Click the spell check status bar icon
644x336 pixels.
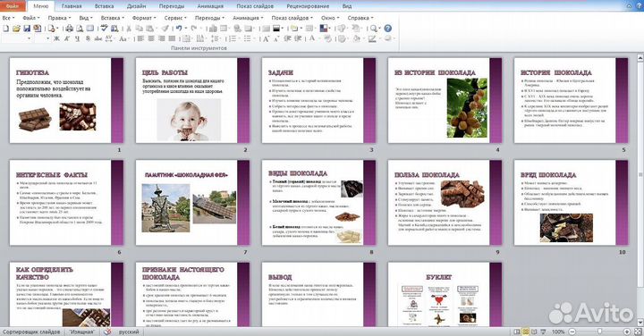point(107,332)
